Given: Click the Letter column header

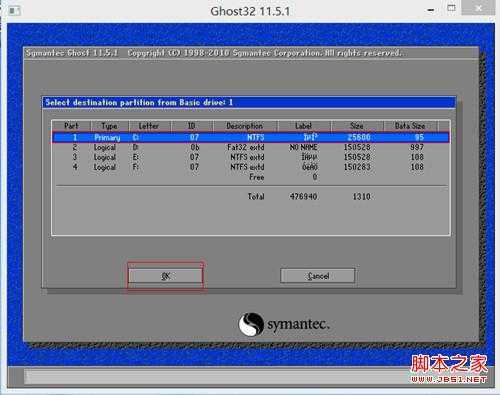Looking at the screenshot, I should click(x=149, y=126).
